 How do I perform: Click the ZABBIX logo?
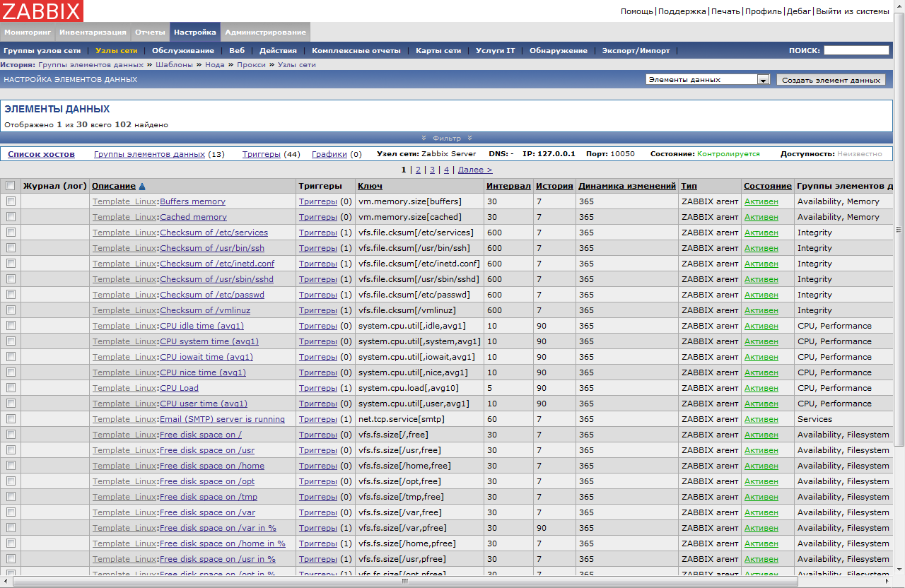(x=42, y=11)
